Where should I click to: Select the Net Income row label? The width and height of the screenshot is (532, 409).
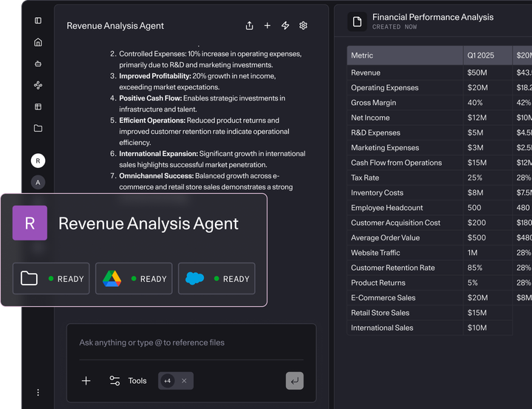(370, 118)
